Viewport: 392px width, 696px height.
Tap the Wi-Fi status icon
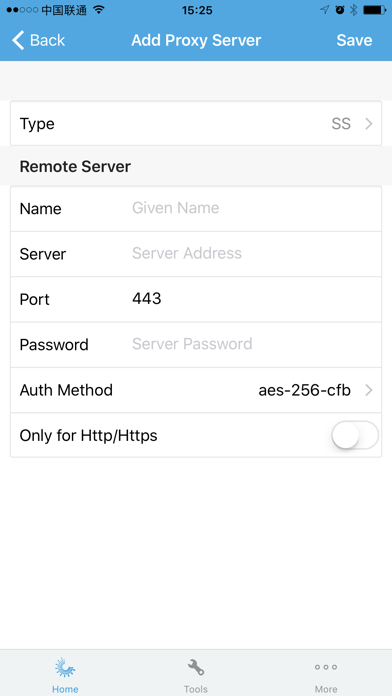pyautogui.click(x=99, y=9)
